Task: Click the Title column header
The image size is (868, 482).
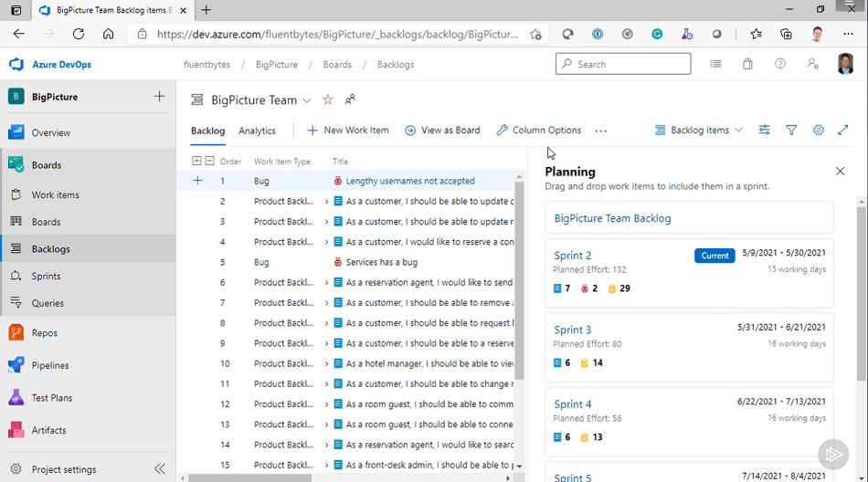Action: (x=340, y=162)
